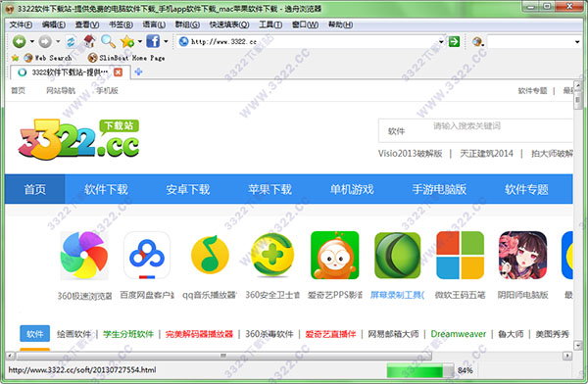Click the bookmarks bar star icon
The width and height of the screenshot is (588, 384).
pos(15,58)
